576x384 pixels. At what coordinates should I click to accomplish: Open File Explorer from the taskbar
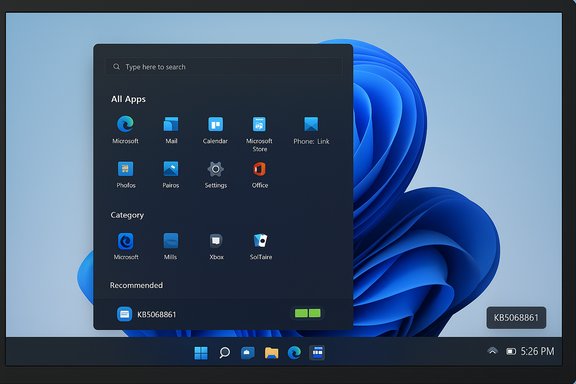coord(271,353)
